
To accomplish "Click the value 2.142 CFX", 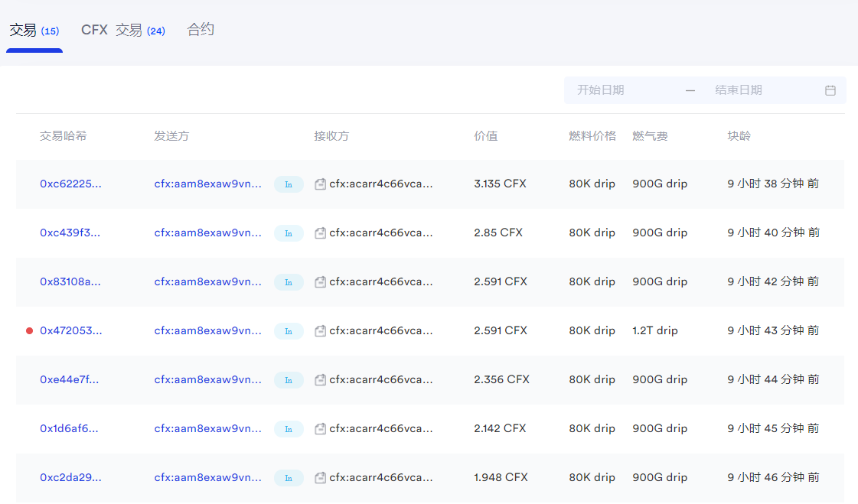I will [500, 428].
